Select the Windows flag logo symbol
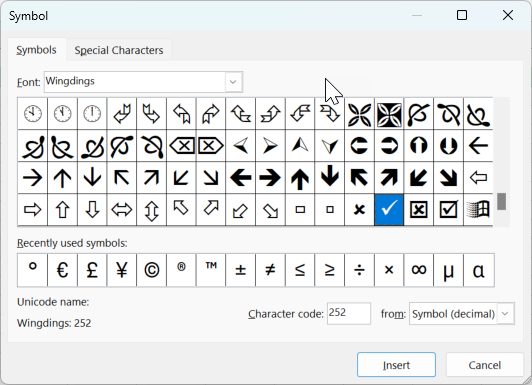The width and height of the screenshot is (532, 385). pos(478,210)
